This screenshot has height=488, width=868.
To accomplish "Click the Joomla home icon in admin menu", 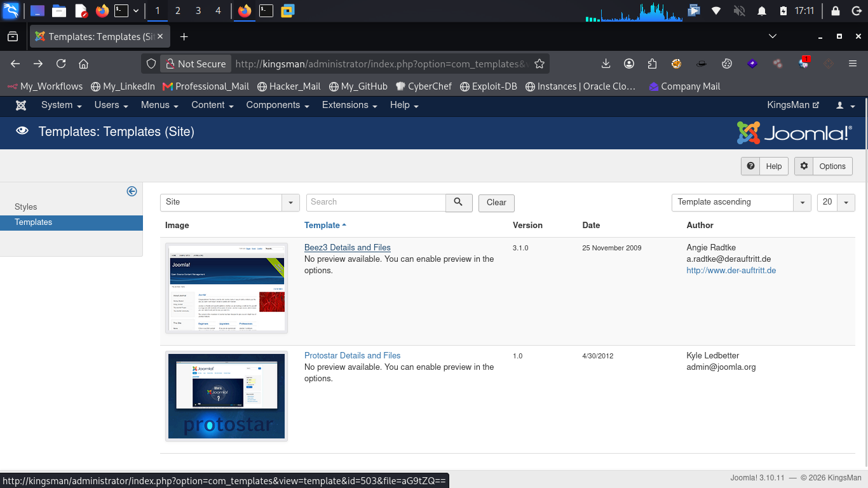I will (21, 105).
